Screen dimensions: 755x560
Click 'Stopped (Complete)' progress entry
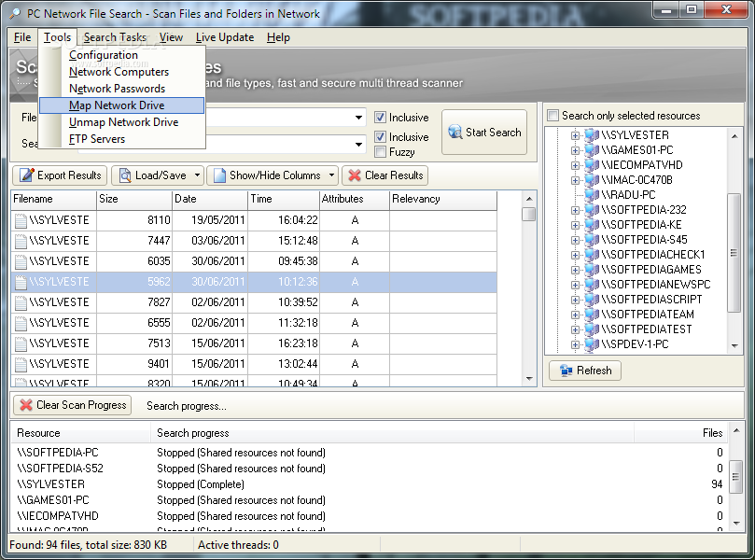pyautogui.click(x=201, y=484)
